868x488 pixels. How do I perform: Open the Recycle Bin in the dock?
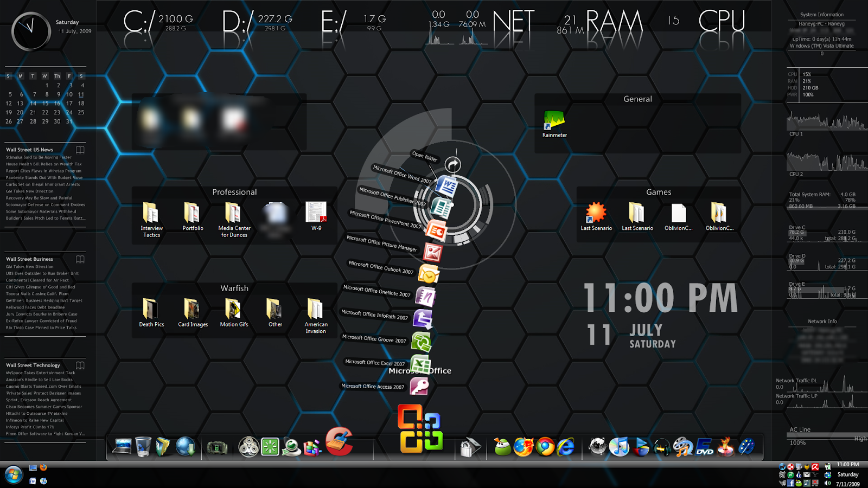pyautogui.click(x=143, y=446)
